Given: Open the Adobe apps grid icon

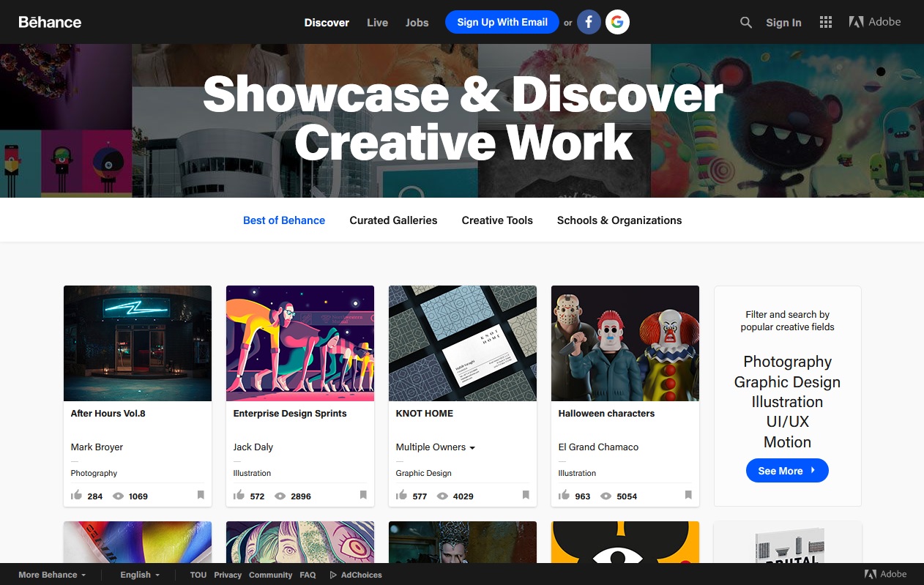Looking at the screenshot, I should [x=826, y=23].
